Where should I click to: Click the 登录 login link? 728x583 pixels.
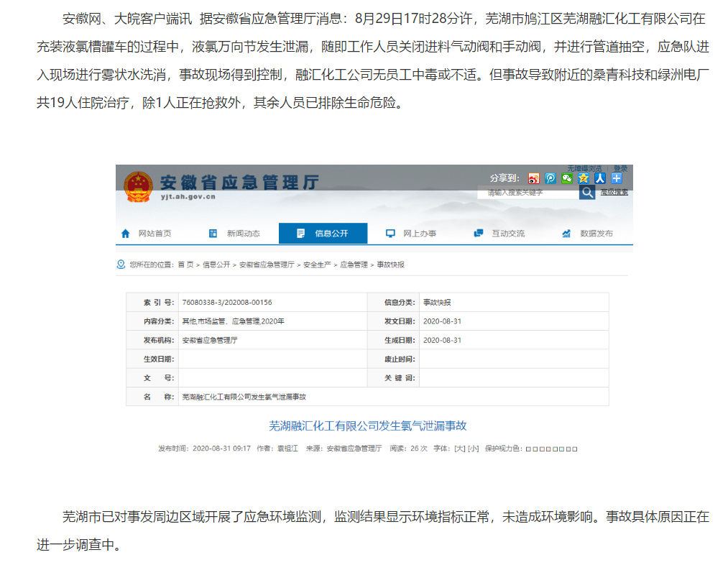pyautogui.click(x=620, y=169)
